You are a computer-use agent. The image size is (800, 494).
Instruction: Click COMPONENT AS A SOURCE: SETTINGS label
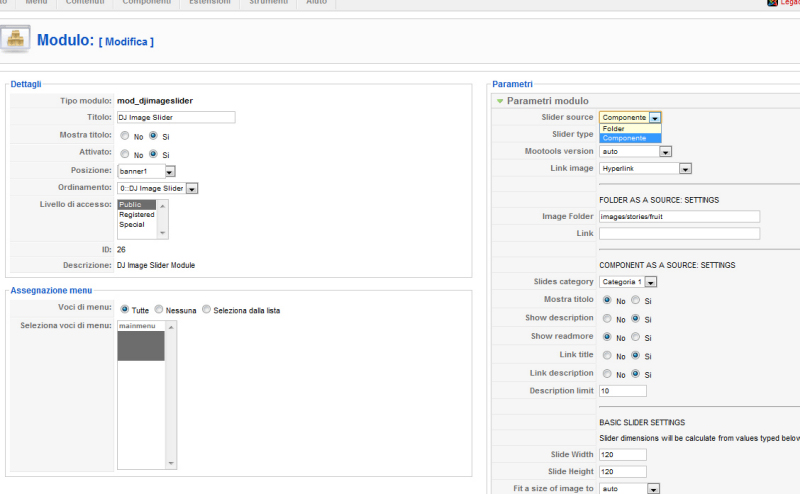coord(667,265)
